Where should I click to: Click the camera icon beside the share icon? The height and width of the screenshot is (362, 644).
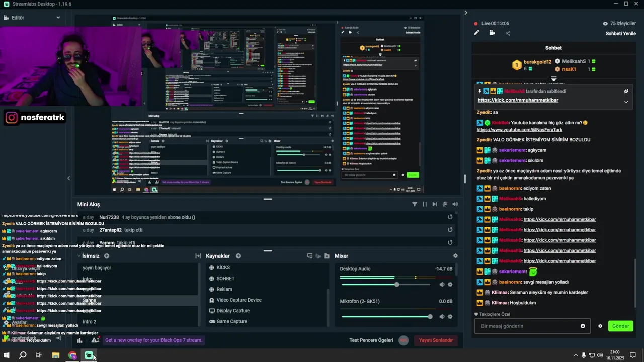(492, 33)
